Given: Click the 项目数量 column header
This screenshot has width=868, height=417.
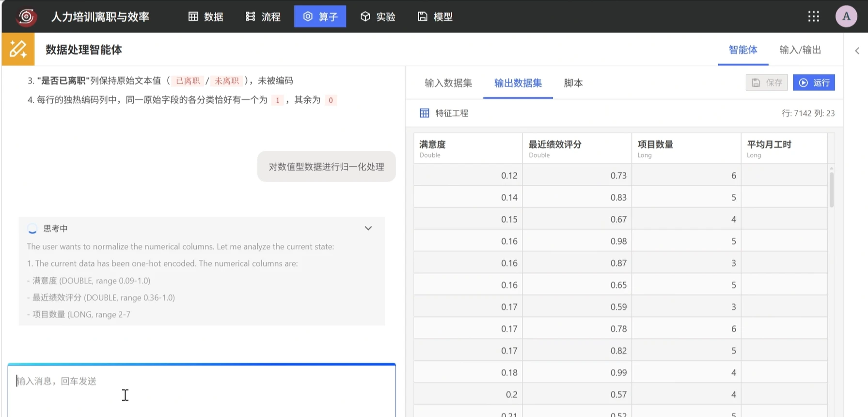Looking at the screenshot, I should [x=686, y=148].
